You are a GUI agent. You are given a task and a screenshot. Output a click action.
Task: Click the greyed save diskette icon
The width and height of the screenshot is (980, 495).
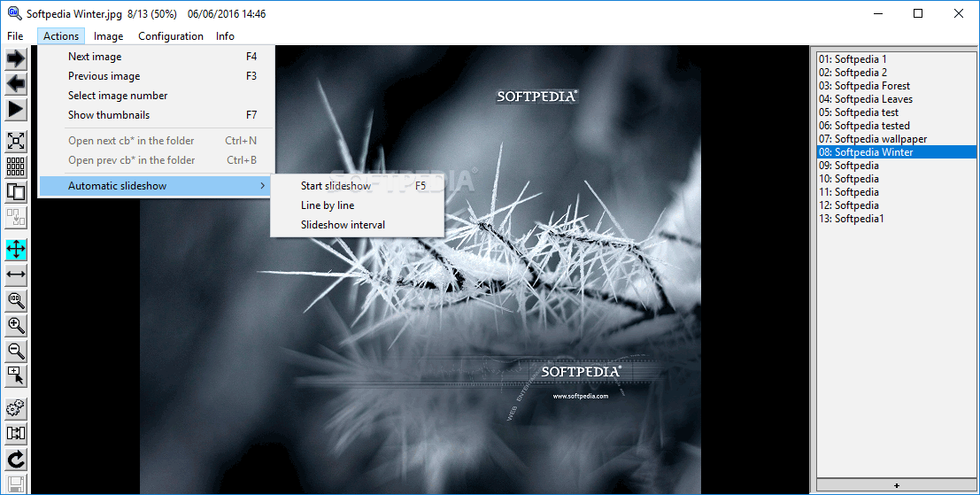16,484
